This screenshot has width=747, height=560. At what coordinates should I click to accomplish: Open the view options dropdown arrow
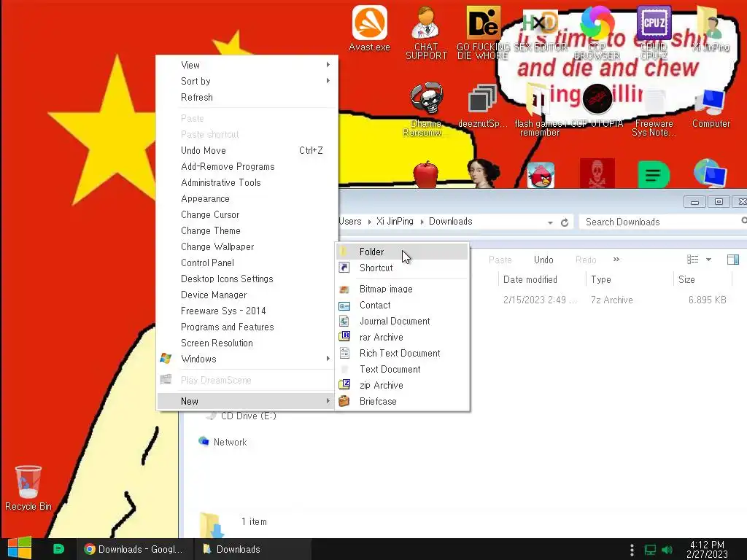coord(708,260)
